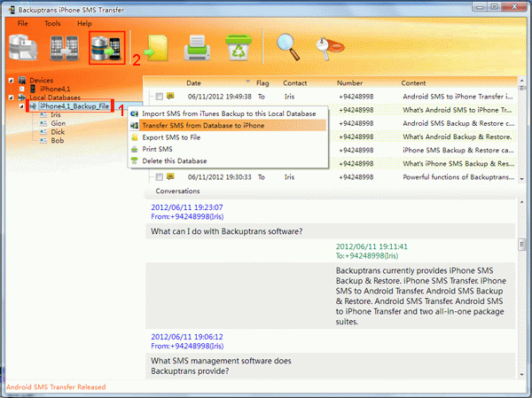Click message "What can I do with Backuptrans software?"
Viewport: 532px width, 398px height.
(227, 231)
